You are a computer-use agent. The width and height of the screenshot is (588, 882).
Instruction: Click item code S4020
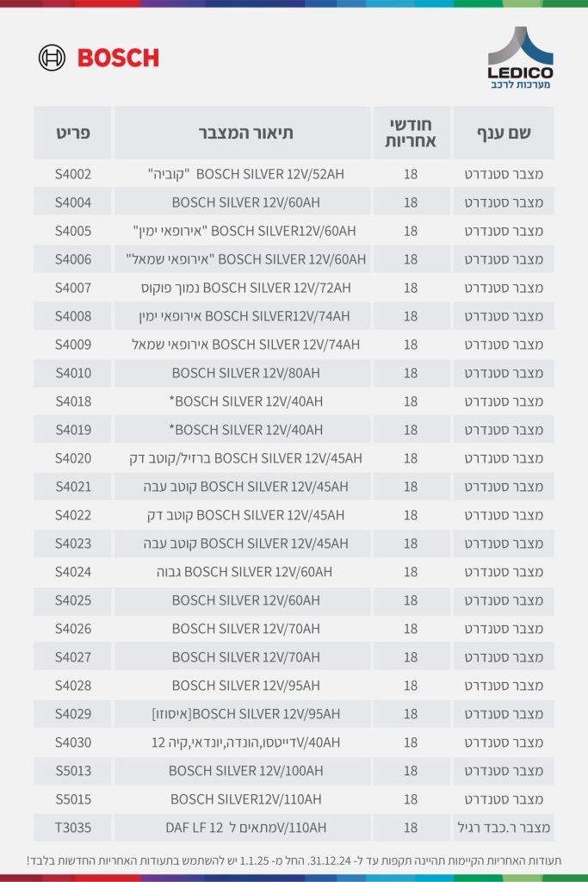73,458
